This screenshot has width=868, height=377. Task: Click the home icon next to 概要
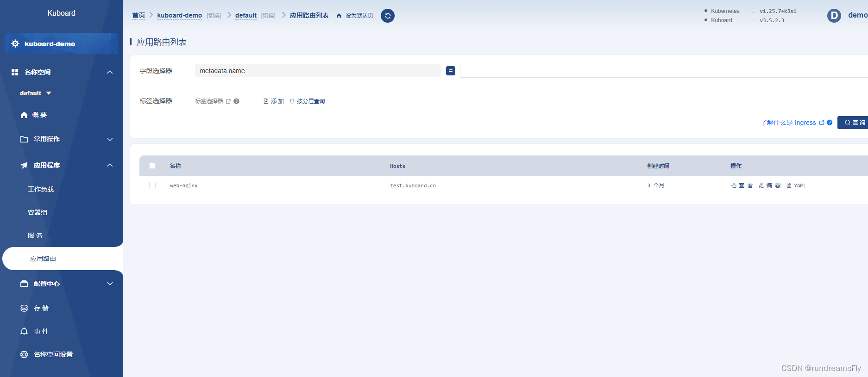24,115
